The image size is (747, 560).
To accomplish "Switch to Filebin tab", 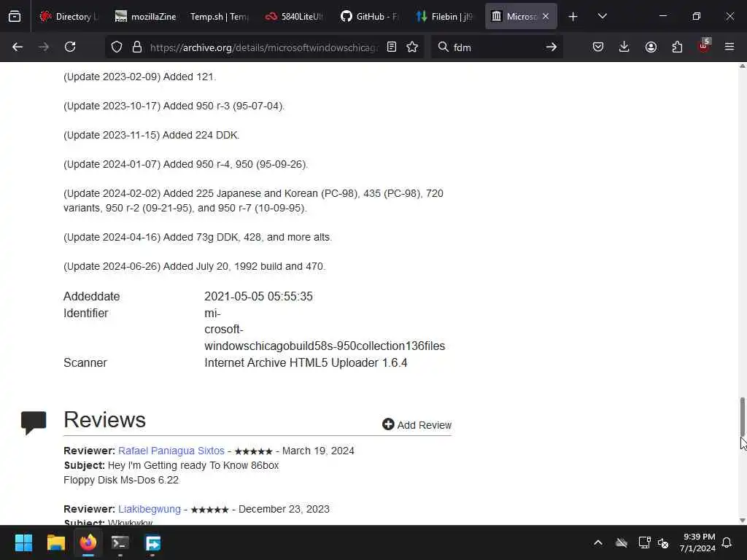I will 444,16.
